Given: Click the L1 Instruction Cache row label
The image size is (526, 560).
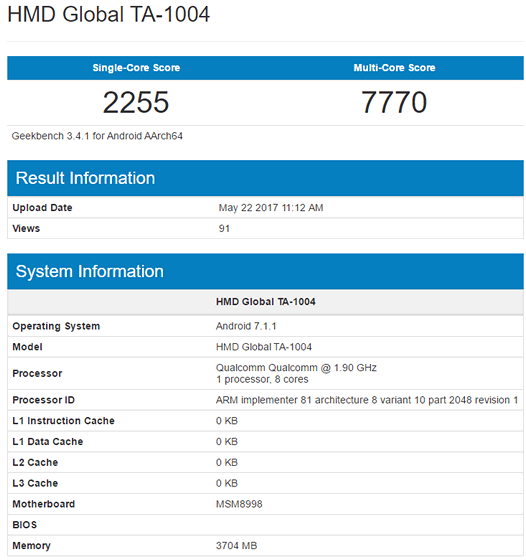Looking at the screenshot, I should (x=64, y=421).
